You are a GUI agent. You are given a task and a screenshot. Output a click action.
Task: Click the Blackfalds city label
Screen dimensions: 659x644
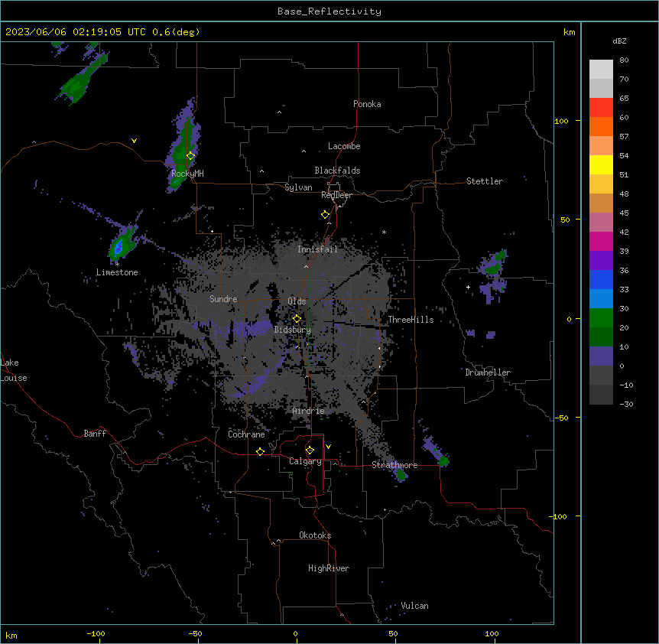[x=337, y=171]
